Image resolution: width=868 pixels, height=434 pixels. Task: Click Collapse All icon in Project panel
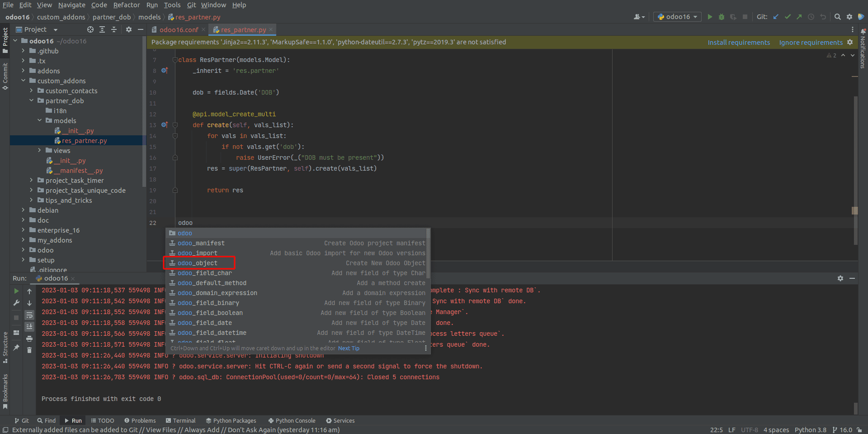[114, 29]
